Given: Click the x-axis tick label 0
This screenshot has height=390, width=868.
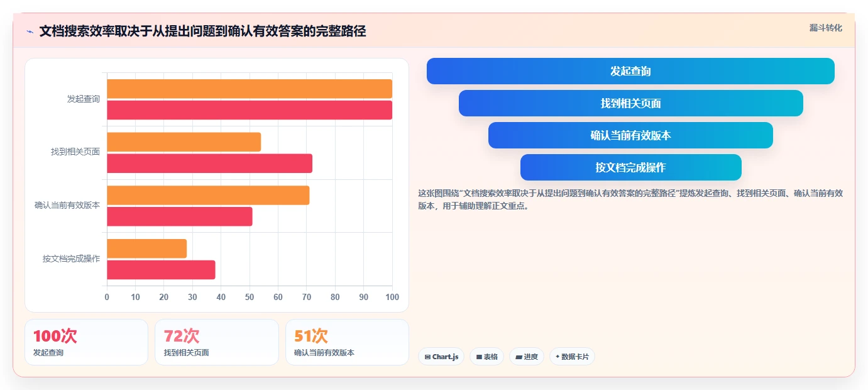Looking at the screenshot, I should click(x=107, y=297).
